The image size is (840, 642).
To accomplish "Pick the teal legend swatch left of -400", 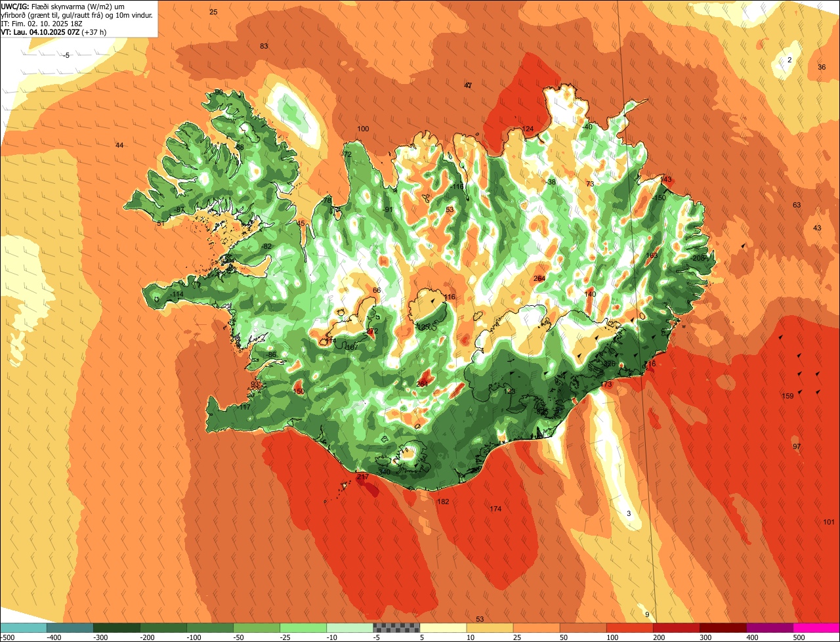I will pos(23,628).
